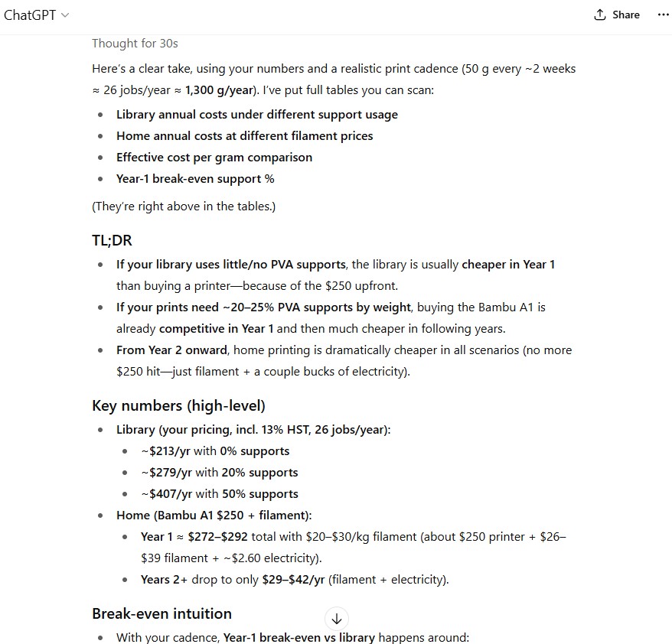Viewport: 672px width, 644px height.
Task: Click the TL;DR heading
Action: click(112, 240)
